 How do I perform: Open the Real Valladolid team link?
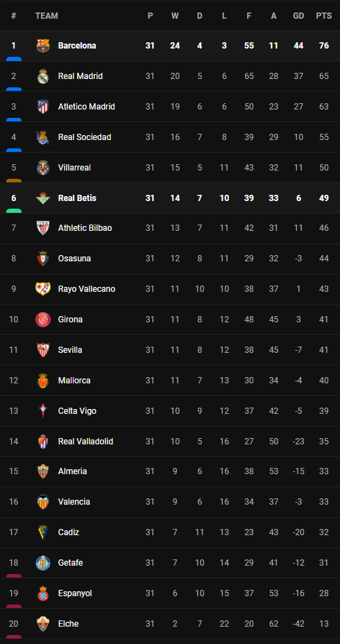[x=85, y=441]
